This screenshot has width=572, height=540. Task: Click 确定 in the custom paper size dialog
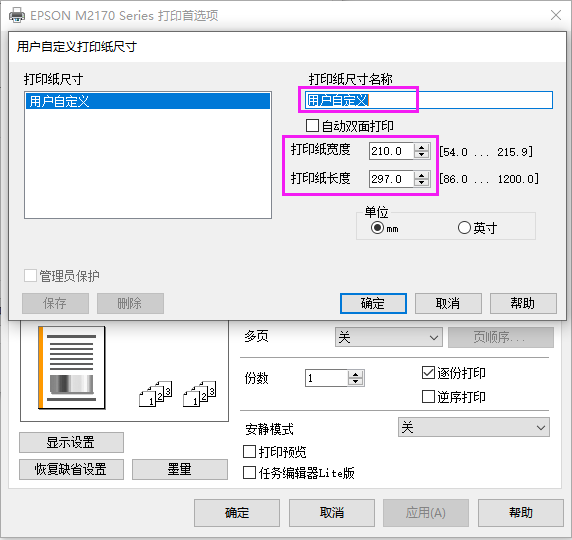tap(373, 303)
